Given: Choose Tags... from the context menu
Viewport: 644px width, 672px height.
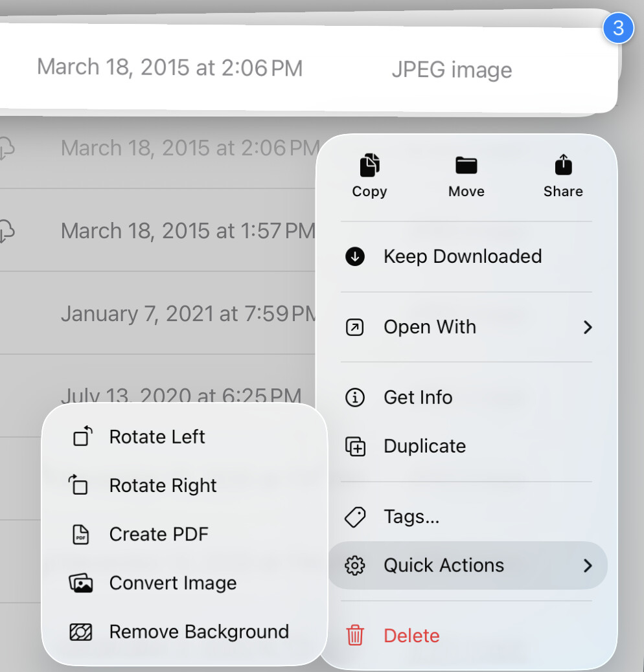Looking at the screenshot, I should [411, 517].
